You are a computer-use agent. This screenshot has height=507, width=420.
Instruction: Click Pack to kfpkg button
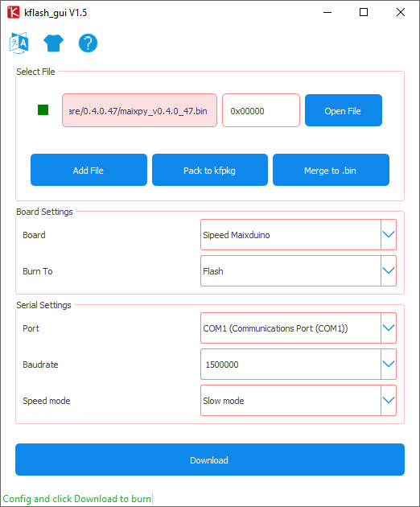coord(210,170)
